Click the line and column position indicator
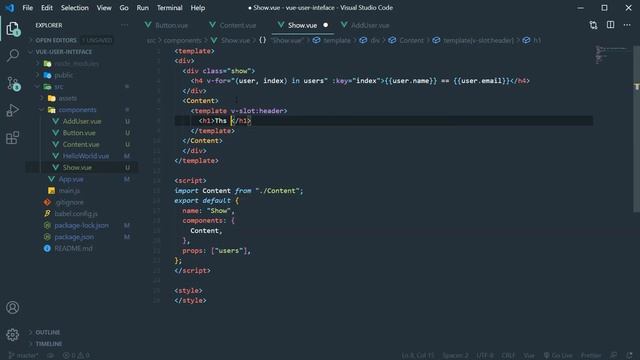The image size is (640, 360). (418, 356)
